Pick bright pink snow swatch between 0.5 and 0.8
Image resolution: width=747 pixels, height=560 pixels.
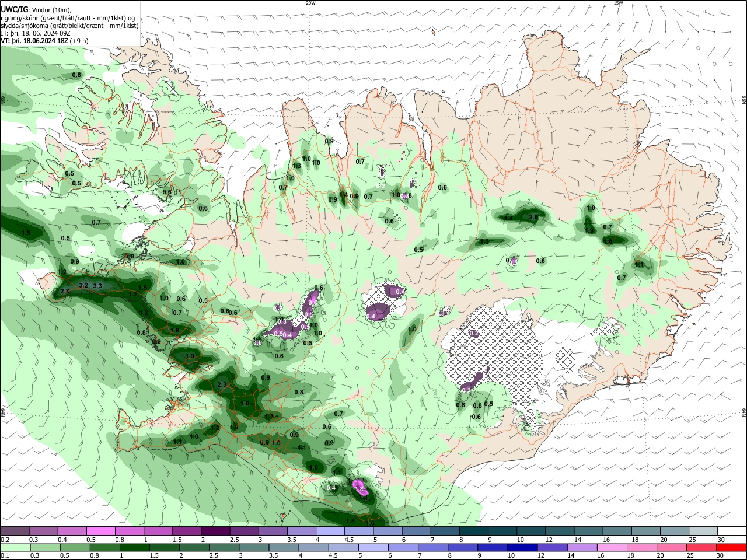[100, 531]
